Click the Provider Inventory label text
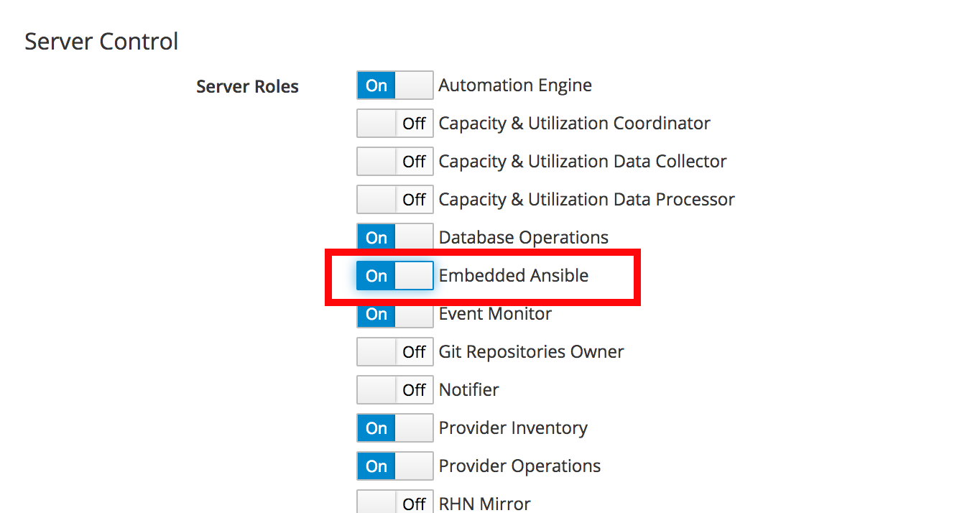Screen dimensions: 980x513 pyautogui.click(x=513, y=427)
